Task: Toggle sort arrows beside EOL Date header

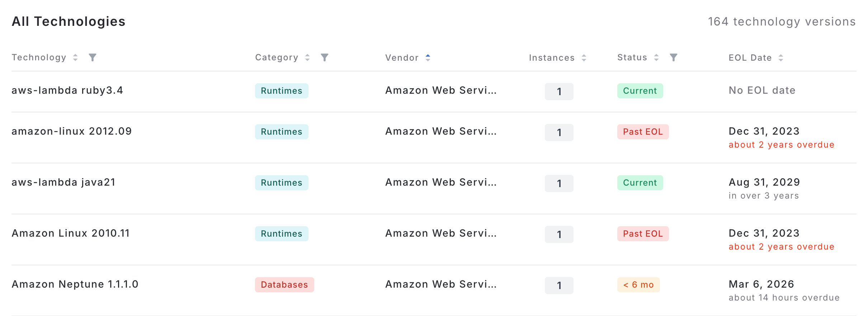Action: pyautogui.click(x=781, y=58)
